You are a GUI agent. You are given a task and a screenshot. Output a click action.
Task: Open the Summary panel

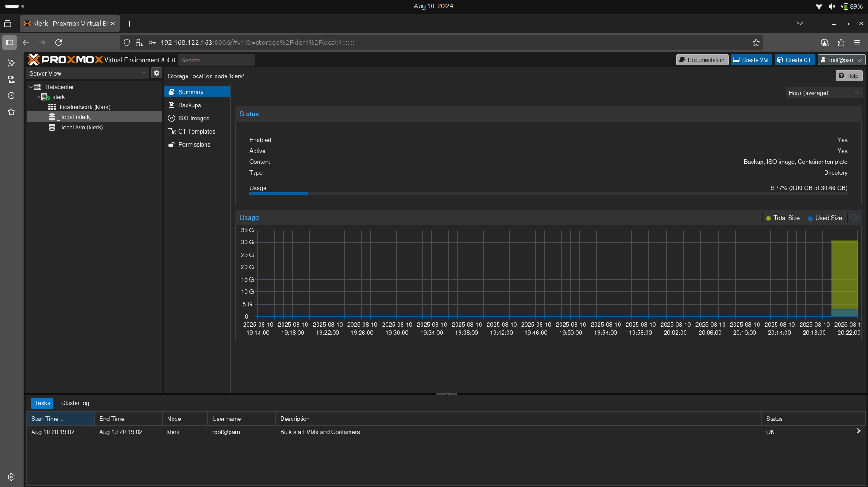[191, 92]
